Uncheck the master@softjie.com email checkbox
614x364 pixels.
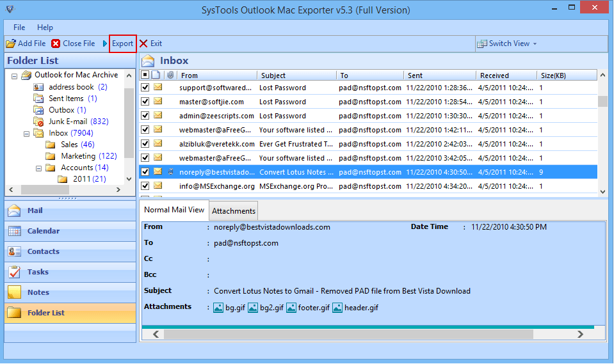(145, 101)
